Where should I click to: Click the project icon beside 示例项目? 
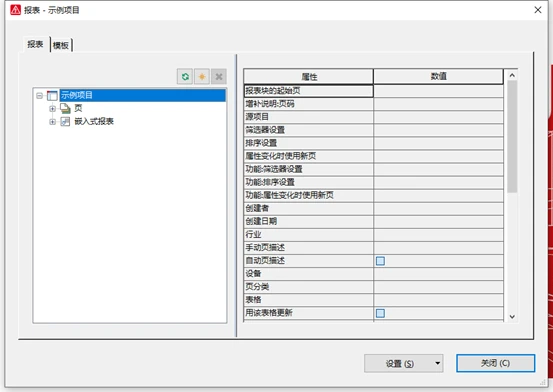pos(52,95)
